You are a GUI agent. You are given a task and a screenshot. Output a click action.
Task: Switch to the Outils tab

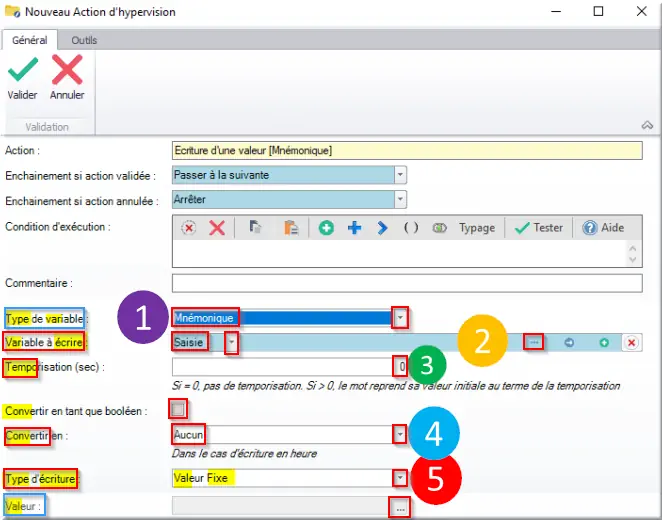tap(84, 40)
